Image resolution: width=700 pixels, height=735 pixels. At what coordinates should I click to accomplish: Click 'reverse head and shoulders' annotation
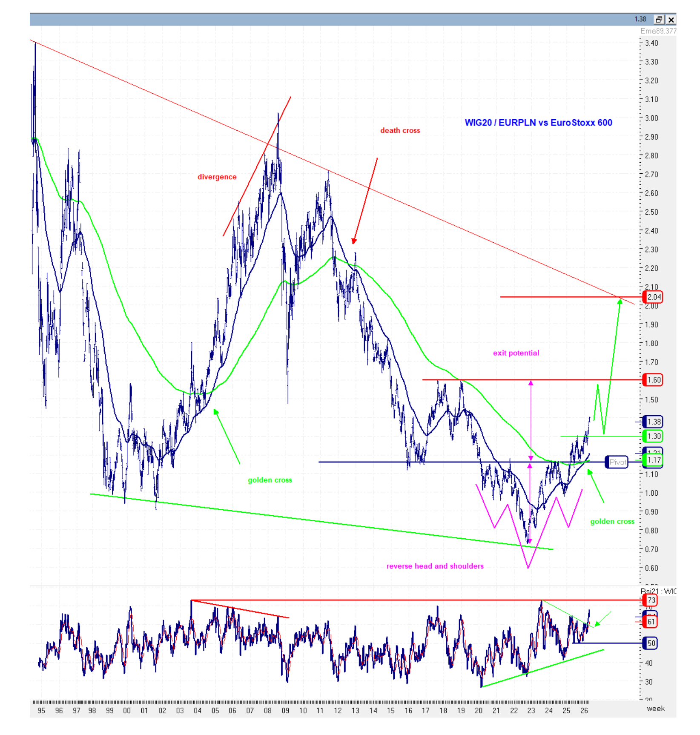(435, 566)
